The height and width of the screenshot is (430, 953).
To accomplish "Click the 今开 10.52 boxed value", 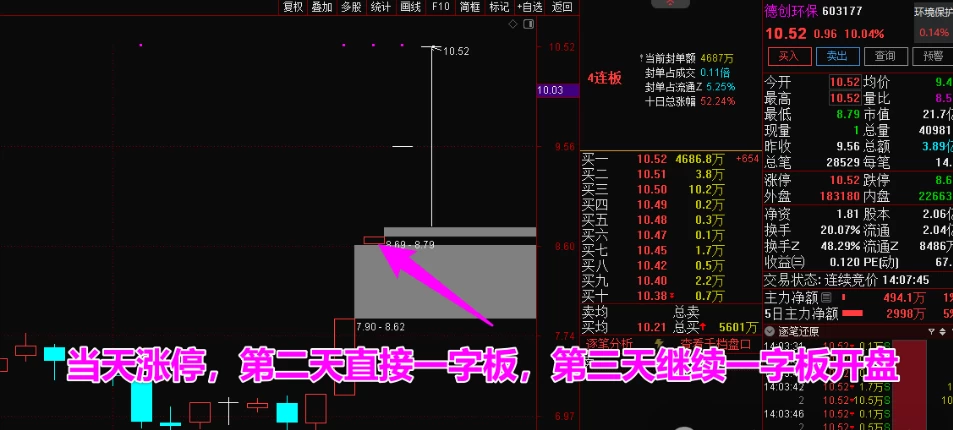I will click(x=845, y=81).
